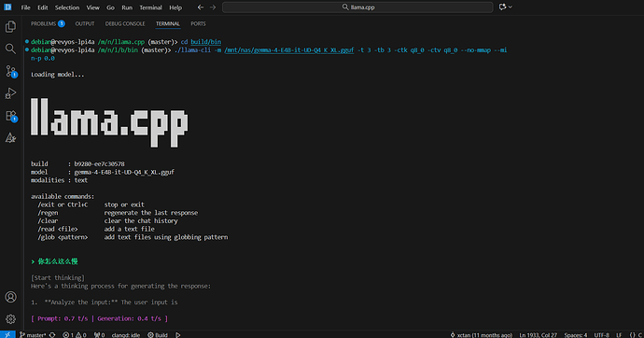
Task: Open the build/bin path link in terminal
Action: click(205, 42)
